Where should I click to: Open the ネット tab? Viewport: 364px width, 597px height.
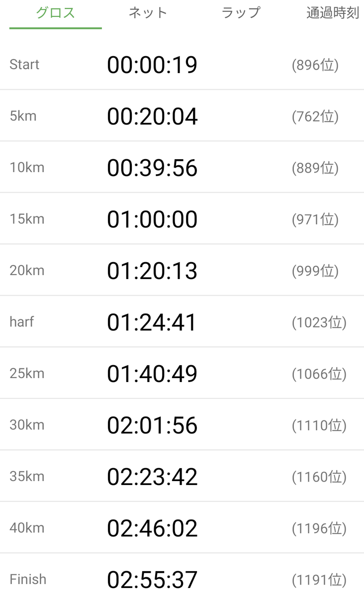click(x=148, y=13)
